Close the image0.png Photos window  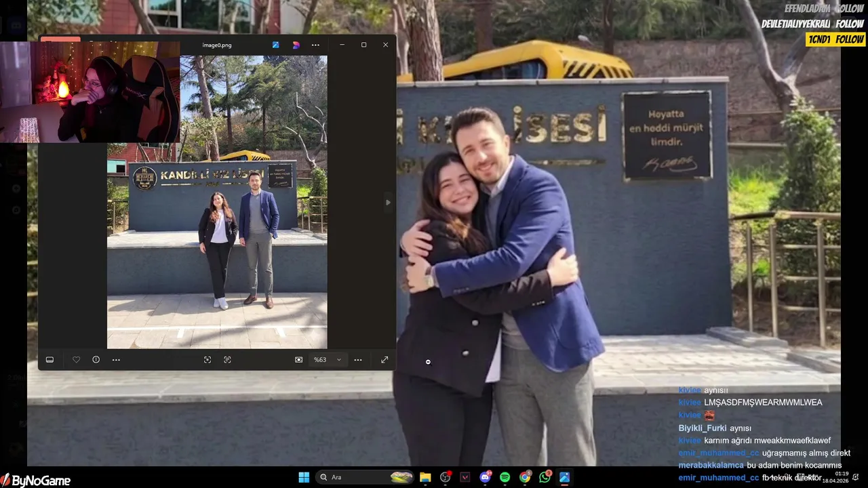(385, 45)
